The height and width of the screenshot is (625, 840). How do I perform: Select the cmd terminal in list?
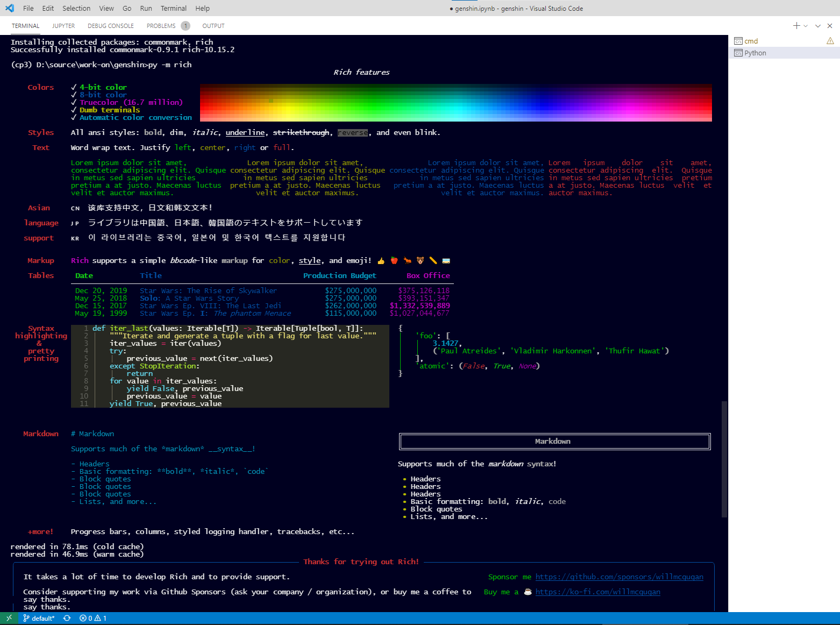click(784, 41)
